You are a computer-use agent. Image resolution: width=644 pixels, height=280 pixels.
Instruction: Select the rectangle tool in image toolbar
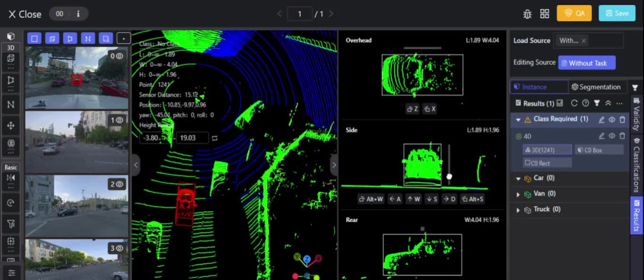coord(35,39)
